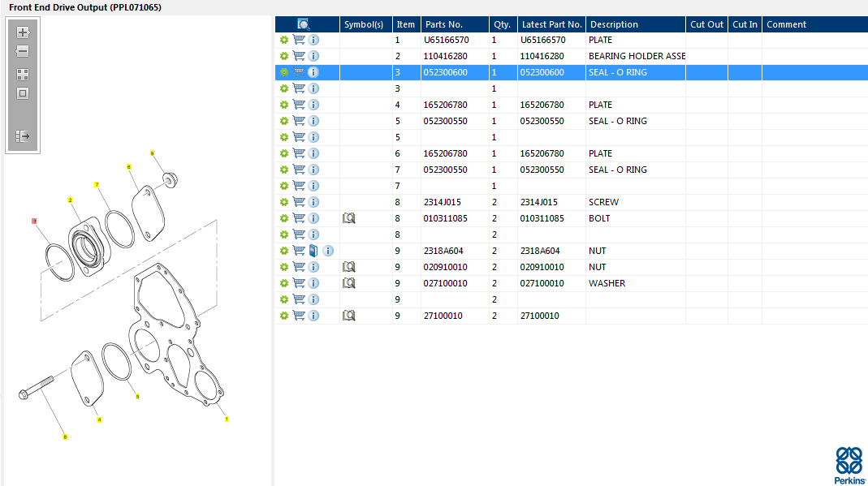Click gear icon for BEARING HOLDER ASSE row
This screenshot has width=868, height=486.
coord(284,56)
